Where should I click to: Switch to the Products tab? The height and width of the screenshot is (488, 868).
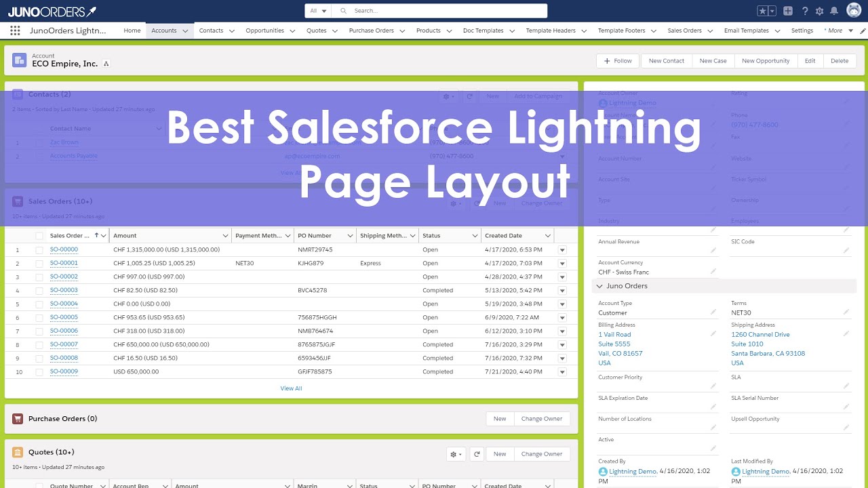[428, 30]
